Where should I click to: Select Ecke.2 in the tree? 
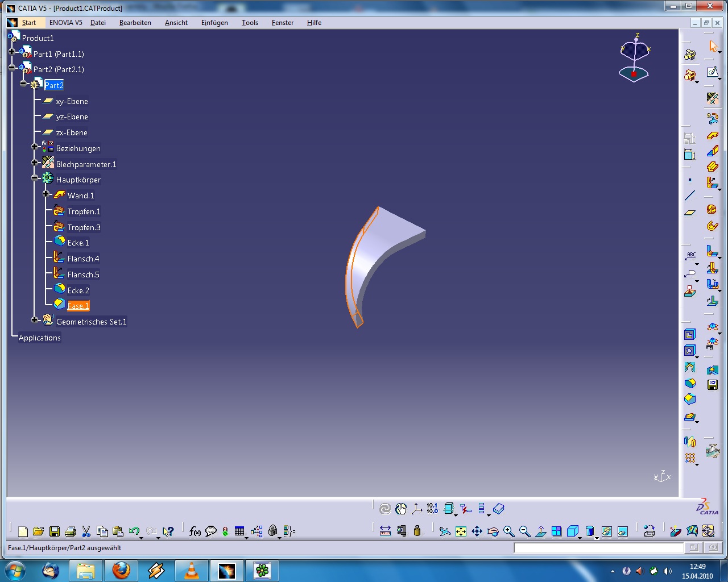pyautogui.click(x=78, y=290)
